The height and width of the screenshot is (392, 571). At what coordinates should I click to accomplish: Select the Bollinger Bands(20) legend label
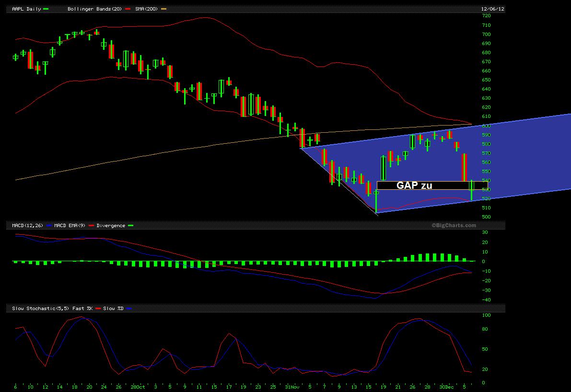tap(94, 9)
